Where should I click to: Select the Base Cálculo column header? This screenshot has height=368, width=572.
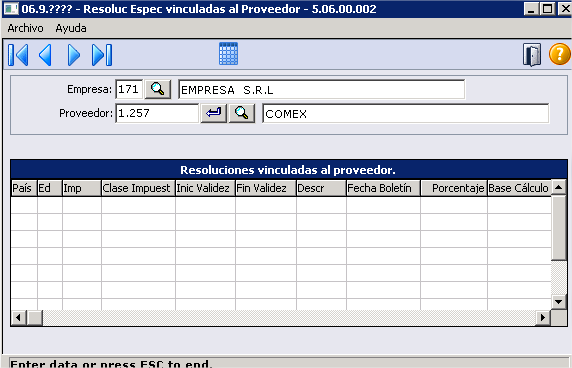(519, 188)
